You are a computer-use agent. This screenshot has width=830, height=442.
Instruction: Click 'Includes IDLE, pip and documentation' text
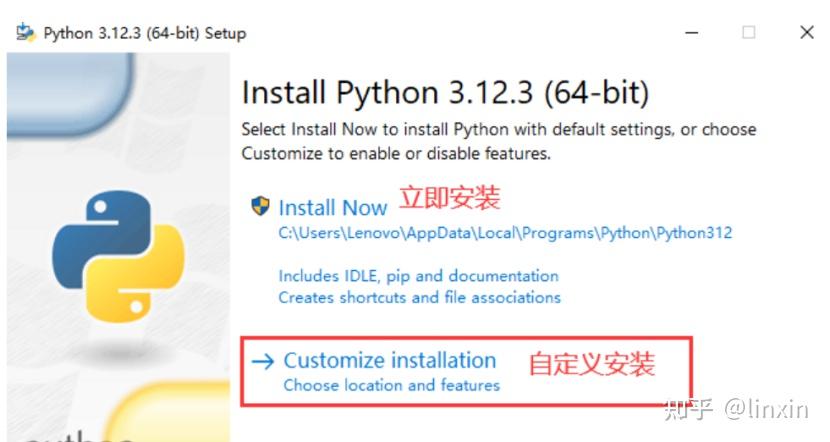tap(418, 276)
